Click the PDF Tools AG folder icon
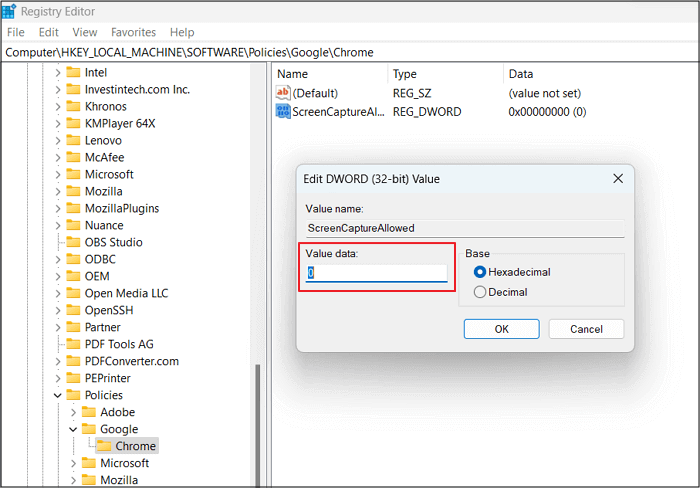The height and width of the screenshot is (488, 700). pos(73,344)
